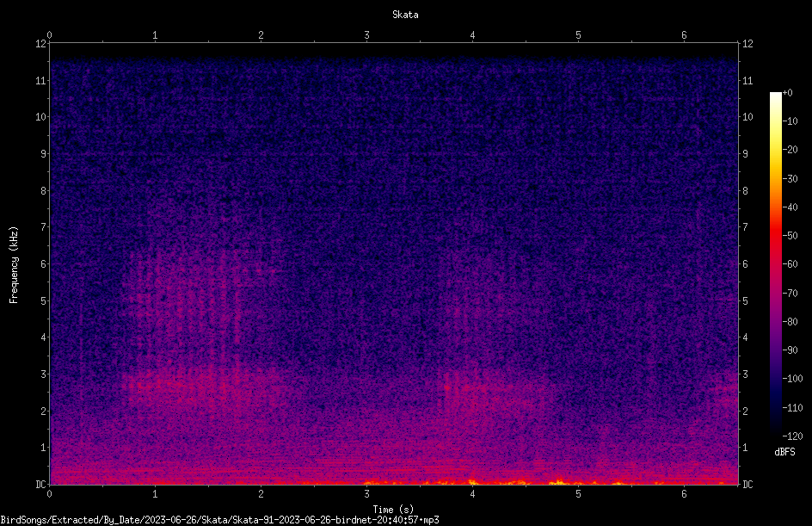Image resolution: width=812 pixels, height=526 pixels.
Task: Click the "6" label on the left frequency axis
Action: pyautogui.click(x=43, y=263)
